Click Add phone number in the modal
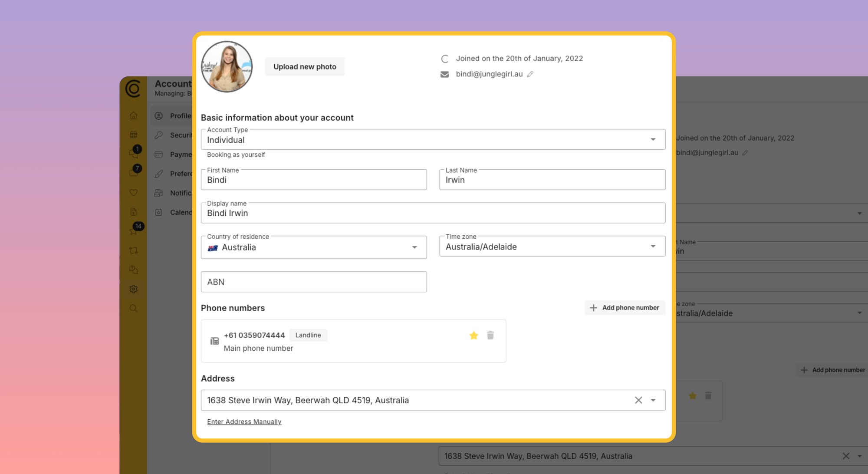 625,308
